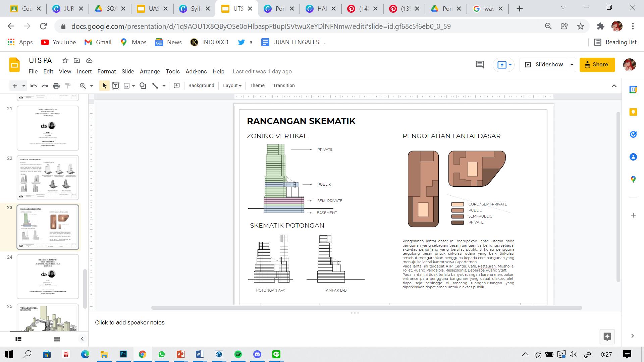Open comment history icon

[x=480, y=65]
